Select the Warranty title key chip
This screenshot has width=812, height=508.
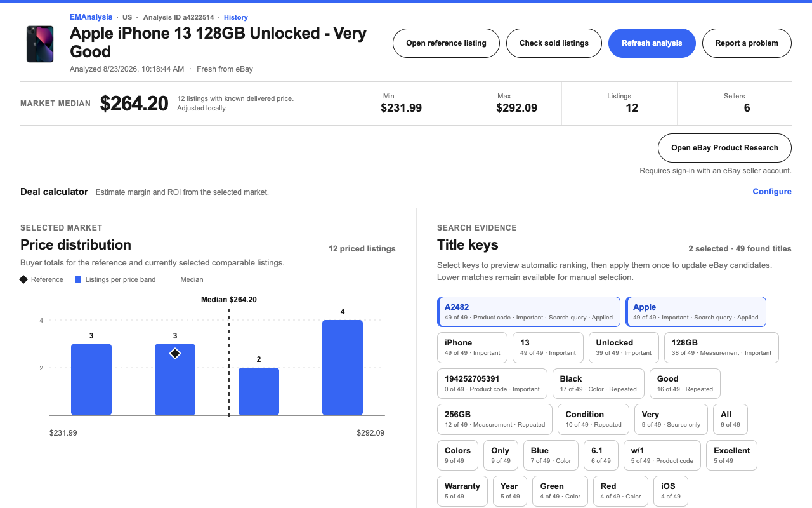point(462,491)
